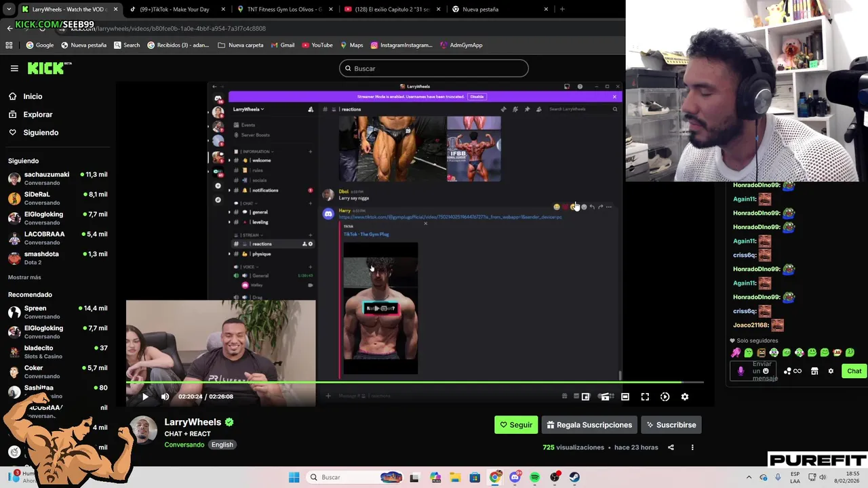The height and width of the screenshot is (488, 868).
Task: Open Windows Start menu
Action: pos(294,477)
